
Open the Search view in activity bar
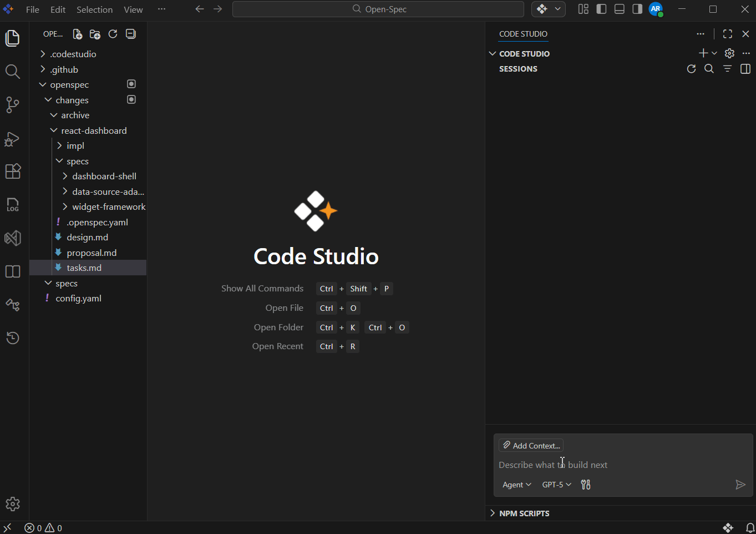[13, 72]
